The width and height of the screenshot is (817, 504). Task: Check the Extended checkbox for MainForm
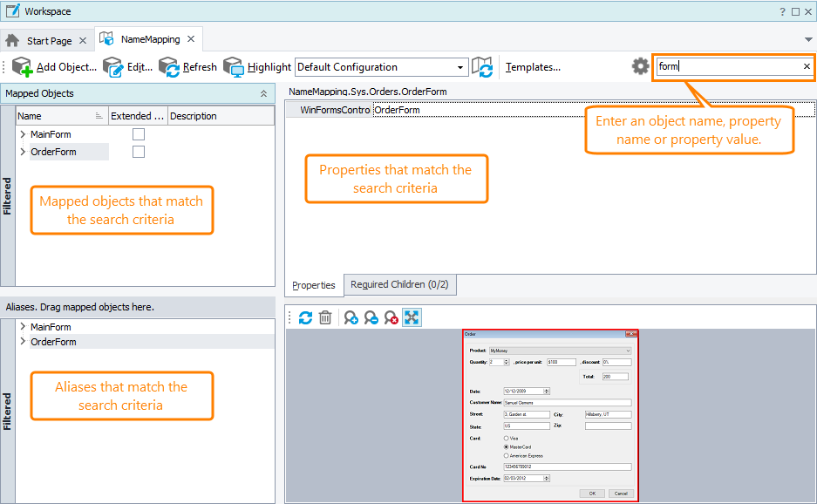click(x=139, y=134)
